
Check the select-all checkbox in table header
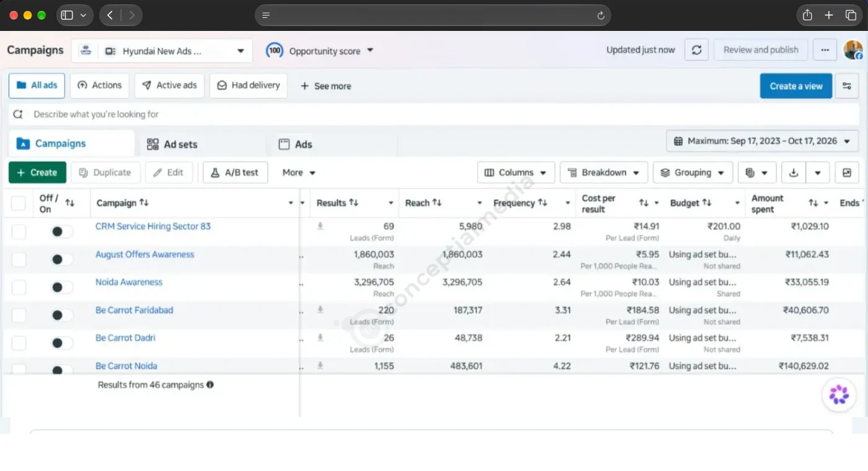19,203
